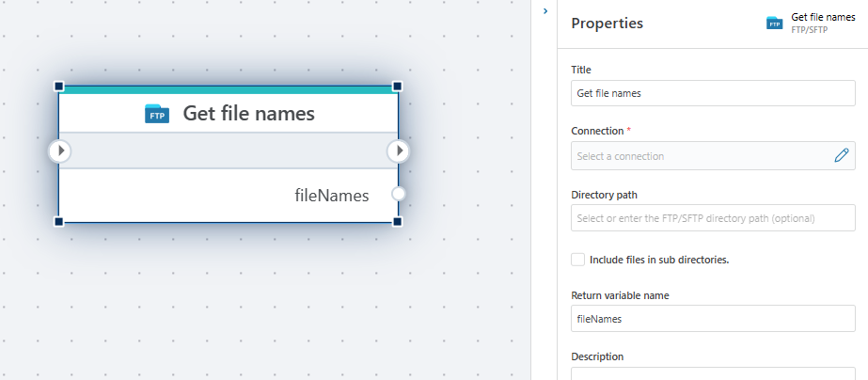The width and height of the screenshot is (868, 380).
Task: Click the FTP icon in Properties header
Action: 775,24
